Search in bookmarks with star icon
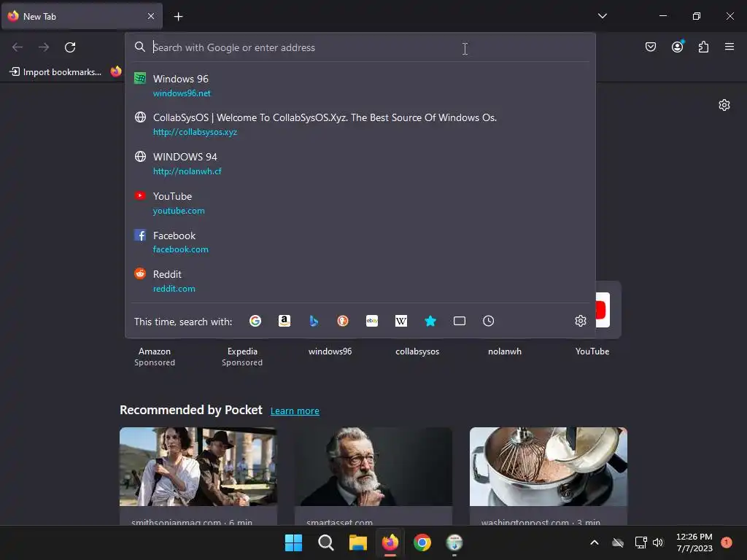This screenshot has width=747, height=560. [430, 321]
